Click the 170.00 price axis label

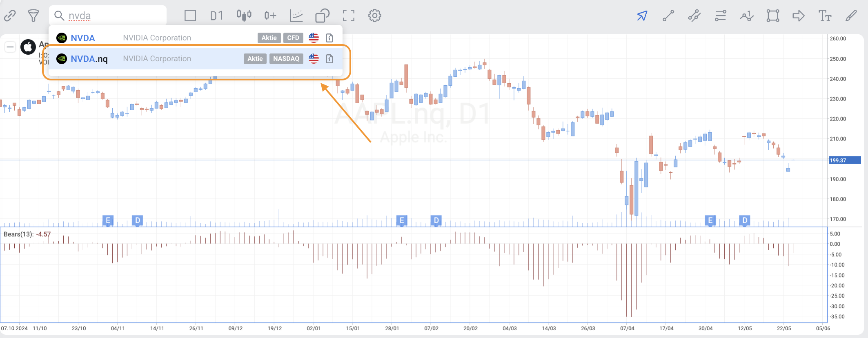pyautogui.click(x=838, y=219)
